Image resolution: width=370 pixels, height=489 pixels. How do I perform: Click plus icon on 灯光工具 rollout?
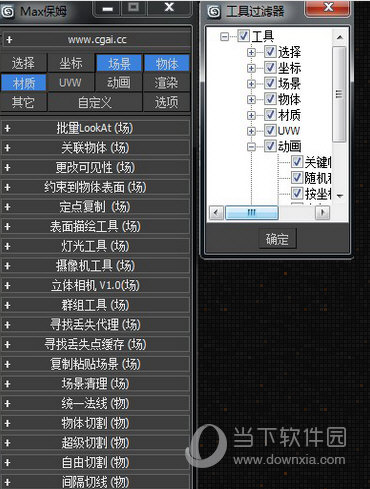pyautogui.click(x=7, y=246)
